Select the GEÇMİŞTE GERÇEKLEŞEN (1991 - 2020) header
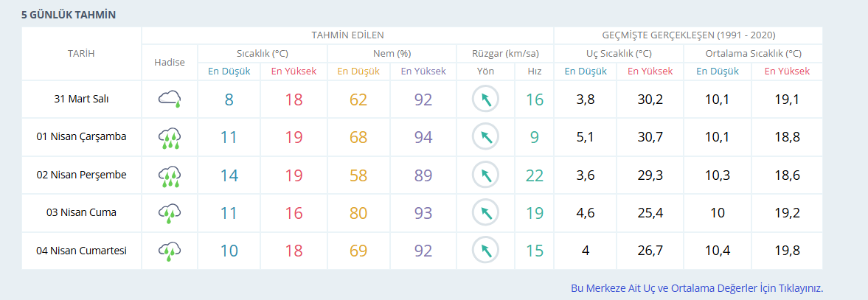Viewport: 868px width, 300px height. 688,35
